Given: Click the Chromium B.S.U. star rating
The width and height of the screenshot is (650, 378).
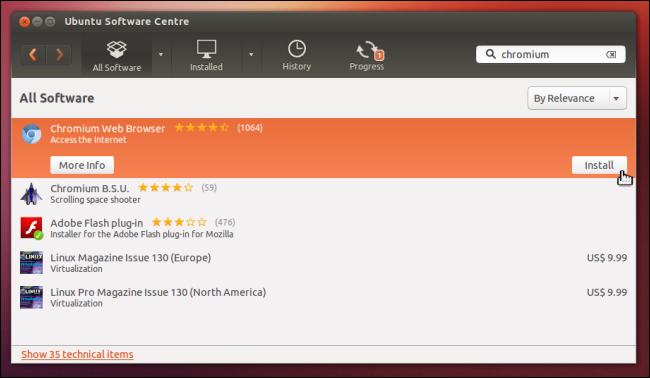Looking at the screenshot, I should 166,188.
